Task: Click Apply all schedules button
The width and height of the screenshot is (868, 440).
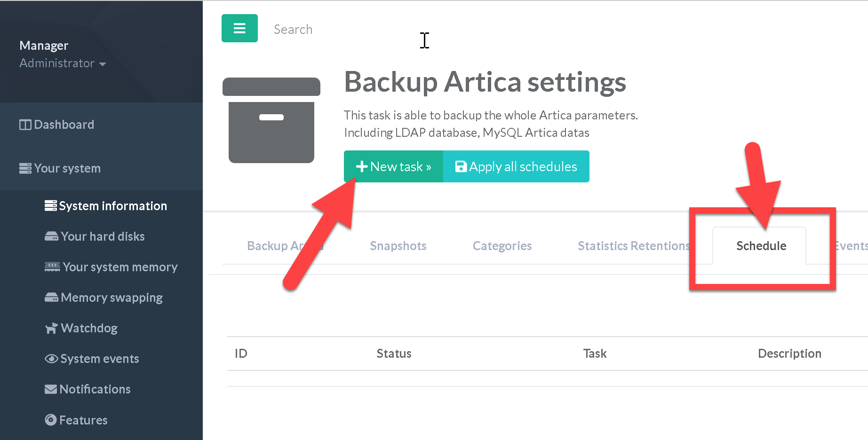Action: (516, 166)
